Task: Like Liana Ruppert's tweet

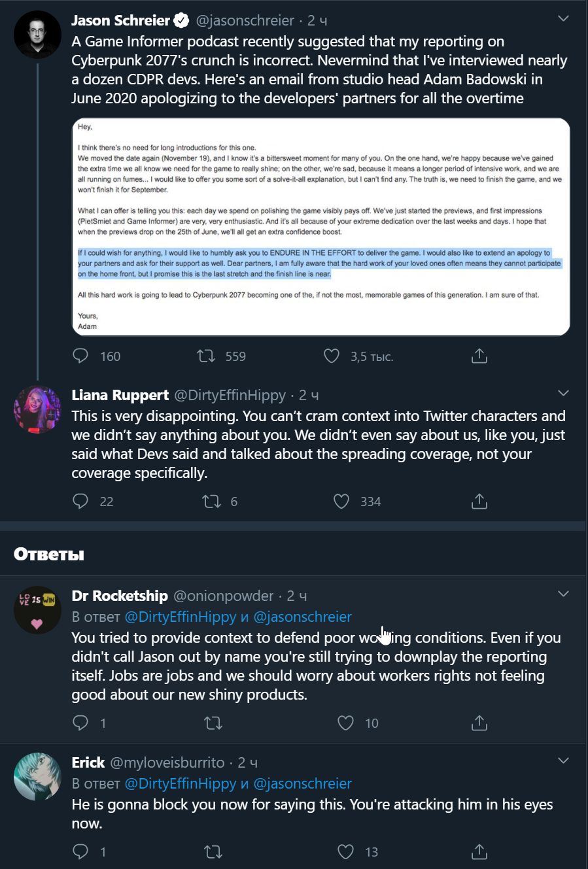Action: click(x=341, y=501)
